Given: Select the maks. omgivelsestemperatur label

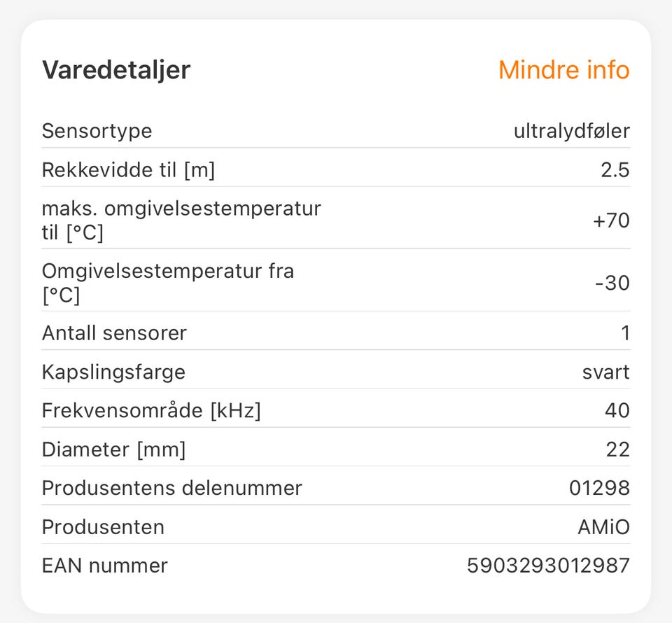Looking at the screenshot, I should pyautogui.click(x=181, y=220).
